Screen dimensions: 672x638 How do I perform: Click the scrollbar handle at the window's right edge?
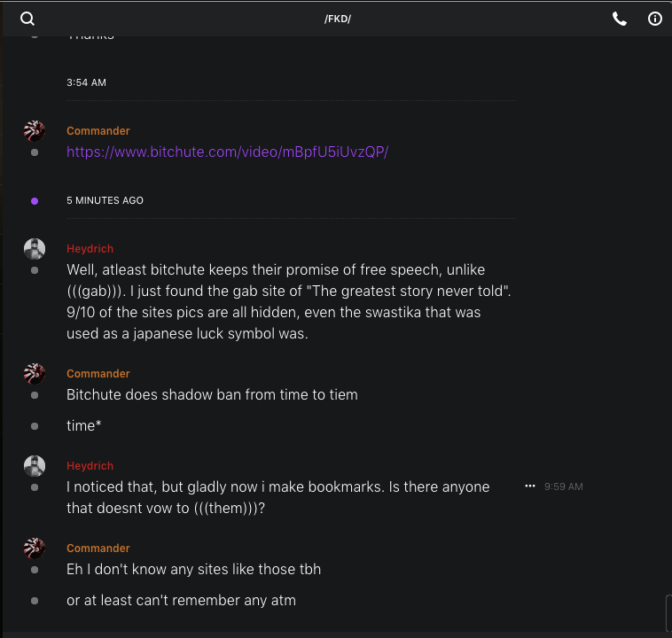[x=668, y=611]
